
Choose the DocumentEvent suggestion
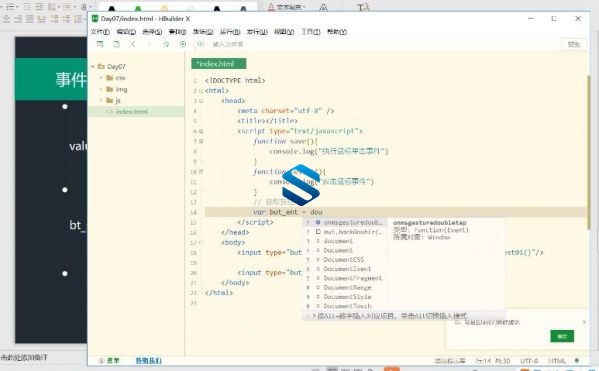click(x=346, y=269)
